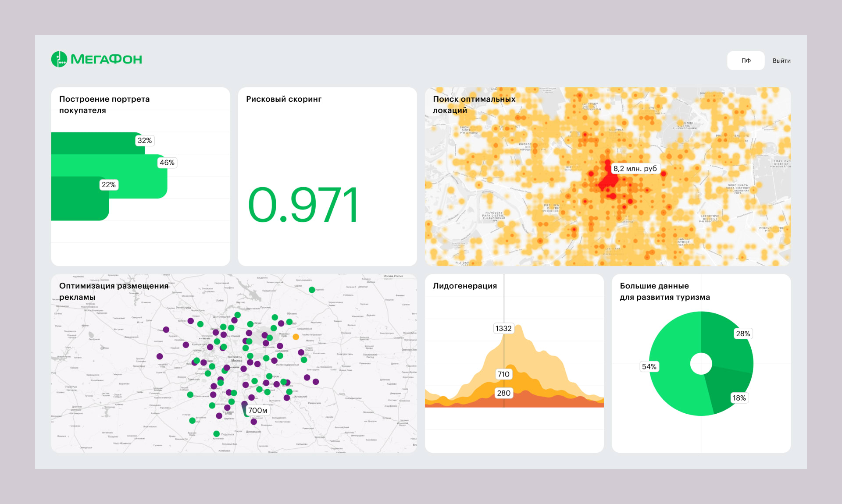This screenshot has height=504, width=842.
Task: Click the orange dot on advertising map
Action: point(296,337)
